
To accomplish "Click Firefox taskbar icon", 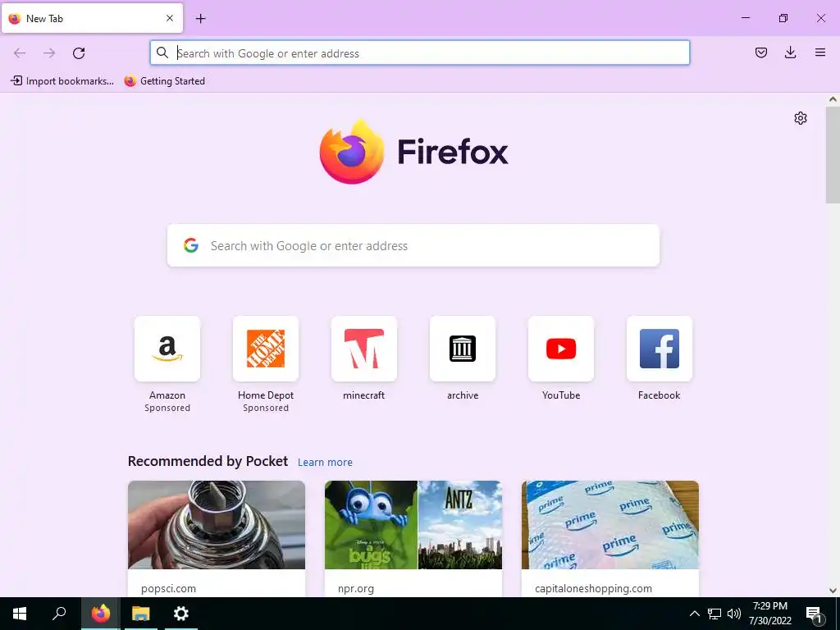I will point(100,614).
